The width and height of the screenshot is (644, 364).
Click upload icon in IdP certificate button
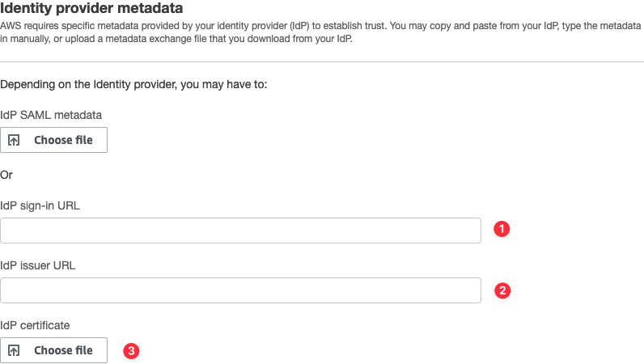14,350
